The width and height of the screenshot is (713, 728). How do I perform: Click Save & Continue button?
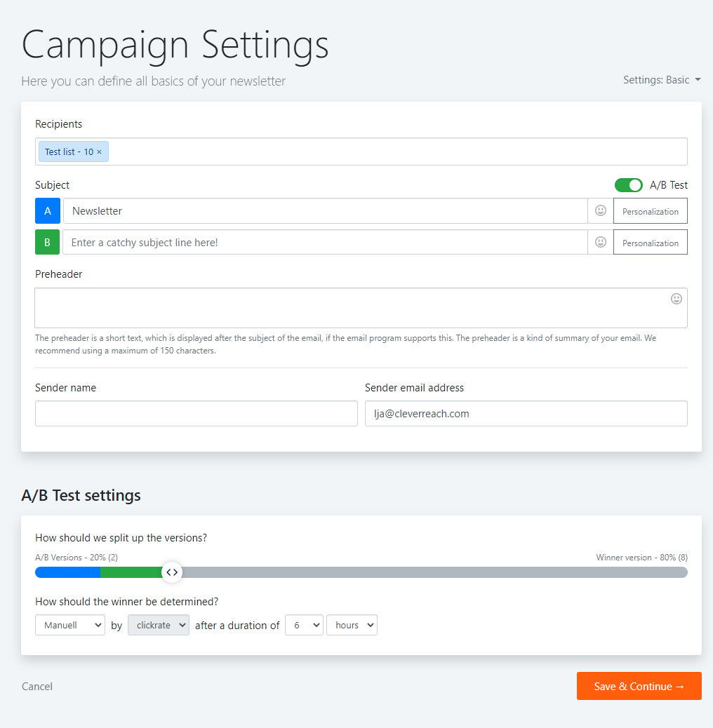639,686
